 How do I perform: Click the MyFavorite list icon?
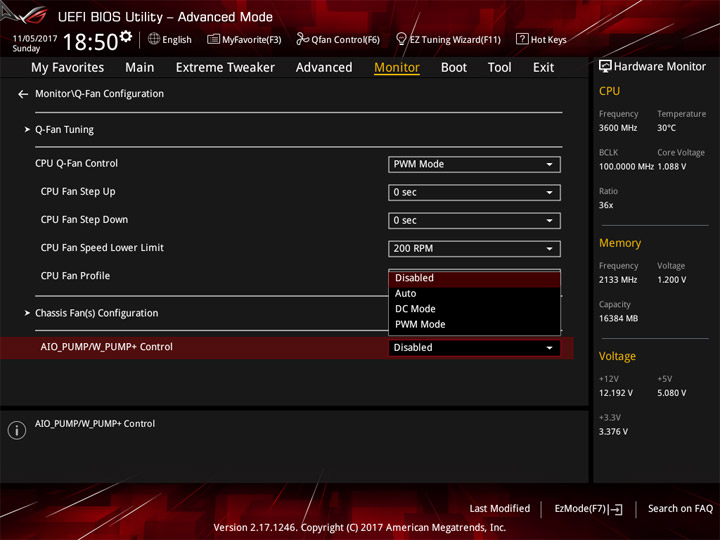(213, 39)
